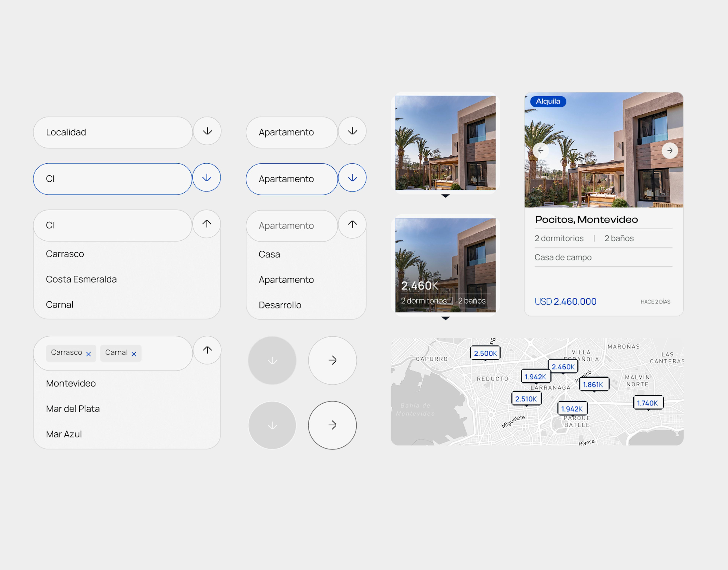
Task: Click the Alquila badge
Action: (x=548, y=101)
